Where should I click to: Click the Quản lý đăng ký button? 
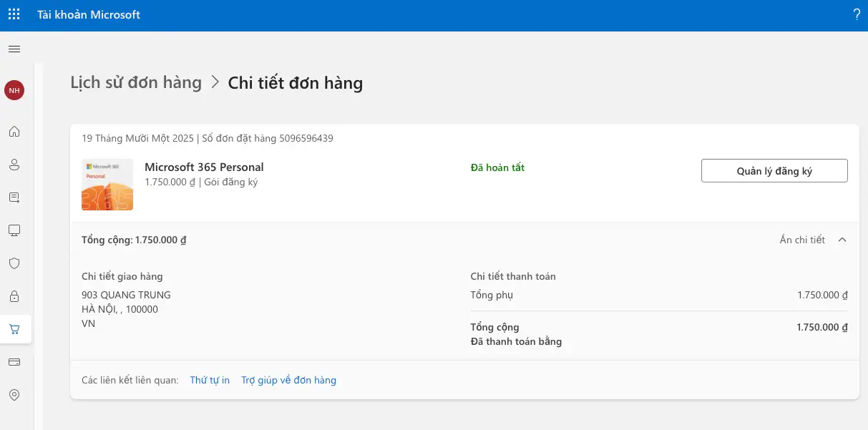(774, 170)
